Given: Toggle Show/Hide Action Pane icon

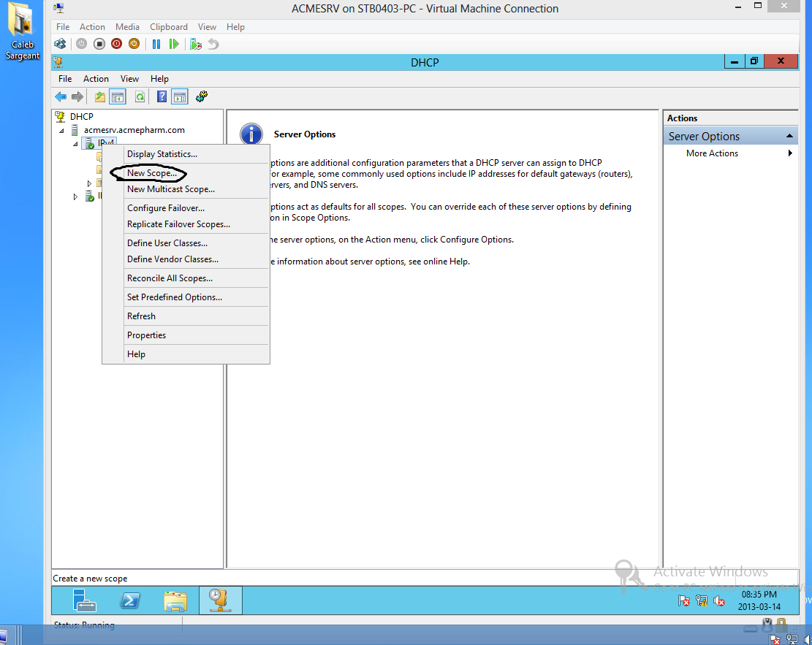Looking at the screenshot, I should coord(180,97).
